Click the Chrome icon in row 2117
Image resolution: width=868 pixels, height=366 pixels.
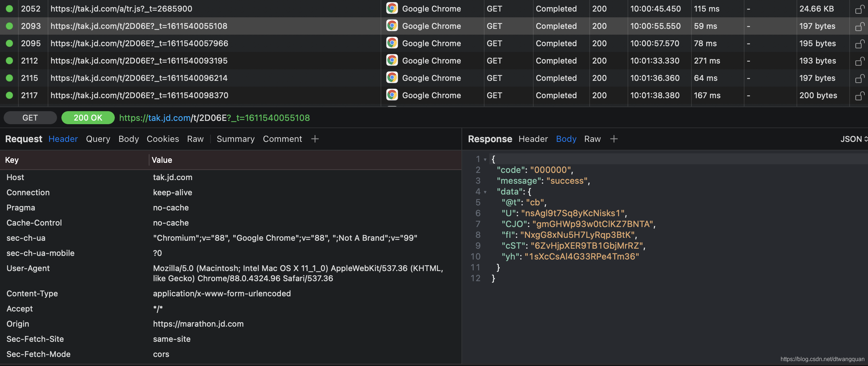tap(392, 95)
